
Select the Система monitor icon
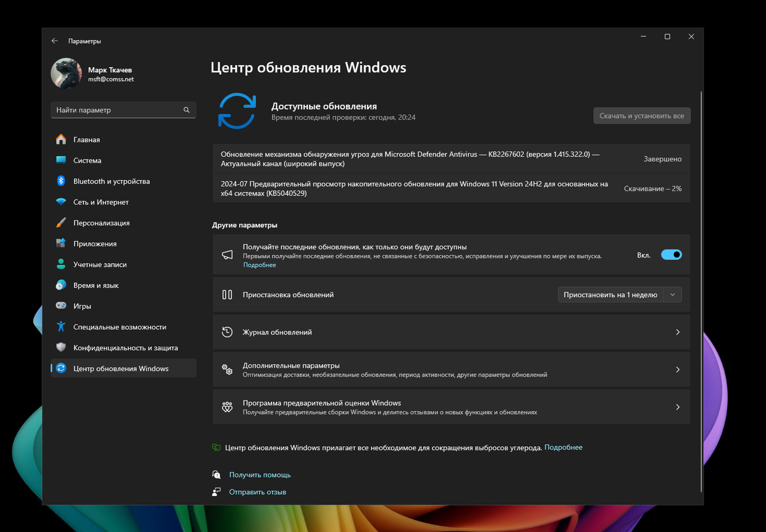(61, 160)
